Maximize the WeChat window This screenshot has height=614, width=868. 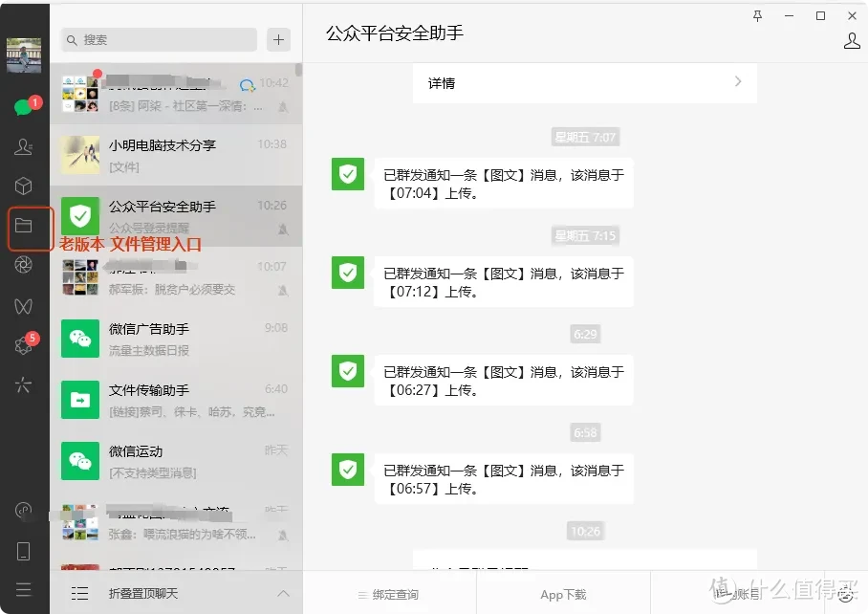820,16
